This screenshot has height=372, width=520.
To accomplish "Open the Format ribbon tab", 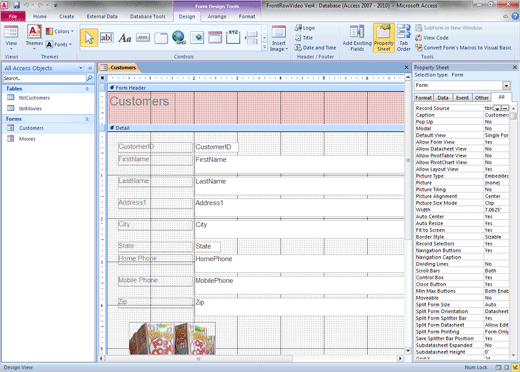I will [247, 16].
